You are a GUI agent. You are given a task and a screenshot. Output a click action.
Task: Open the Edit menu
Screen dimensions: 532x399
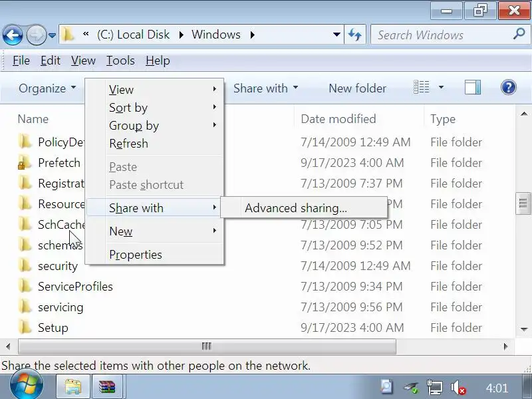point(51,61)
